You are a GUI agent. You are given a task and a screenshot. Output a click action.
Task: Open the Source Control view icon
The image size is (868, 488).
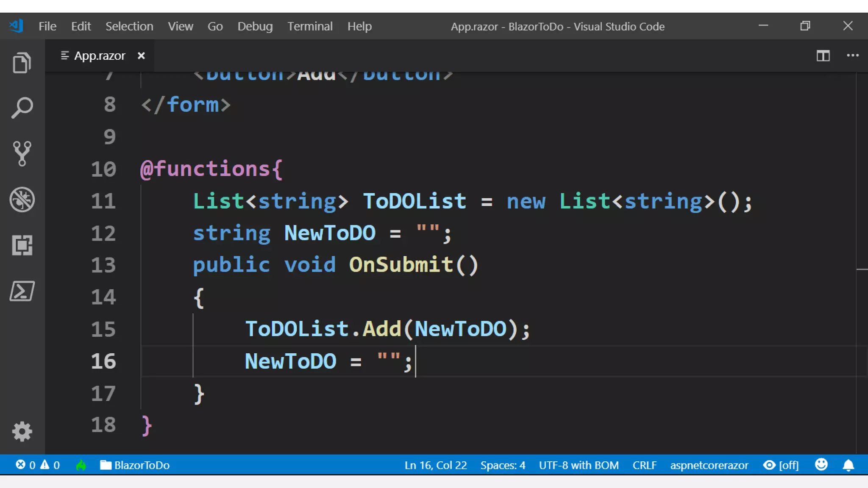[22, 153]
